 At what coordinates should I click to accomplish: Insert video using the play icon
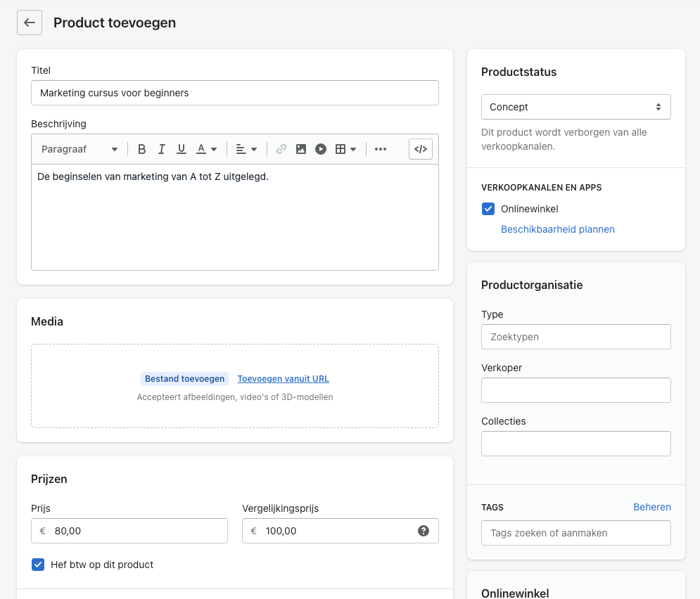pos(321,149)
